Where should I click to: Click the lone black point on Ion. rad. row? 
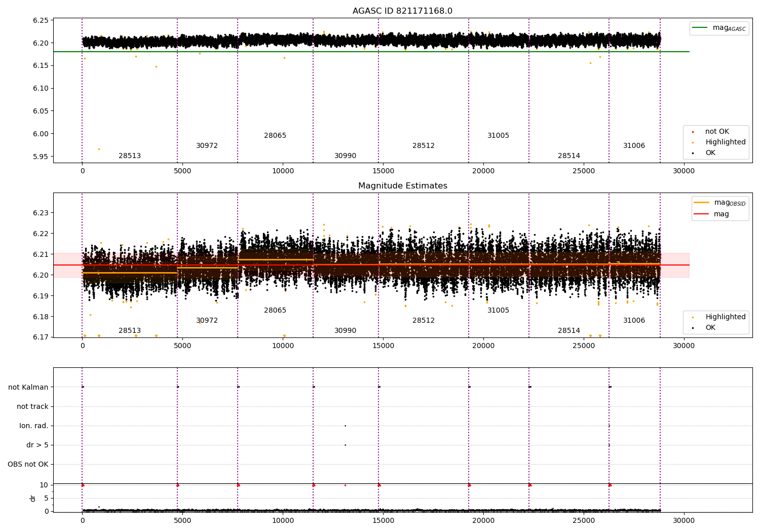pyautogui.click(x=345, y=426)
